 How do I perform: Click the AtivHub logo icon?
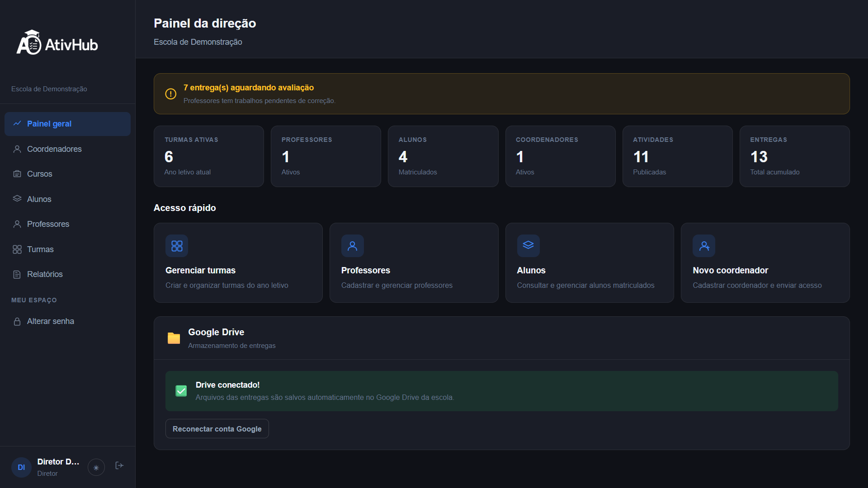click(29, 42)
